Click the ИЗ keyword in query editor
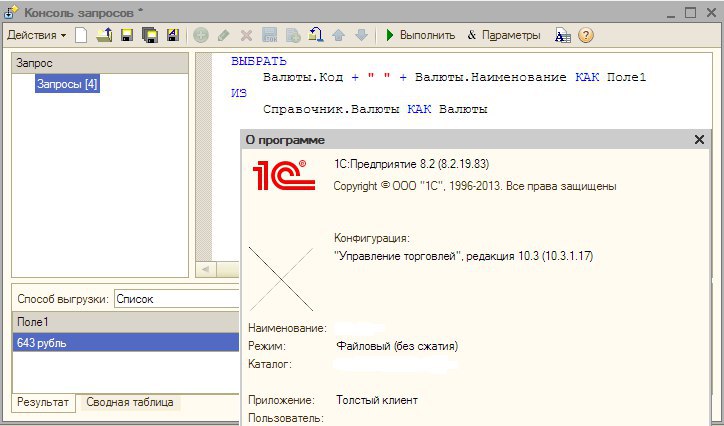This screenshot has height=426, width=724. [x=239, y=93]
